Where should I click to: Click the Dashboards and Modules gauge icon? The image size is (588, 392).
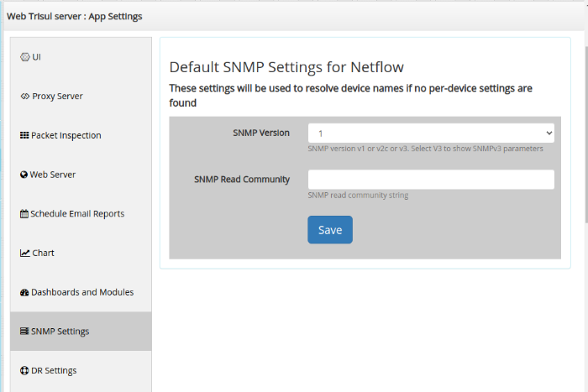[24, 292]
